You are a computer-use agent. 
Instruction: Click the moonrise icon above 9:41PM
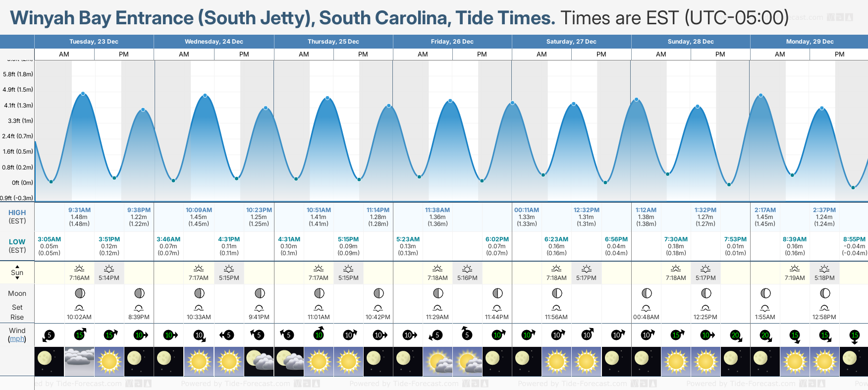[x=259, y=308]
